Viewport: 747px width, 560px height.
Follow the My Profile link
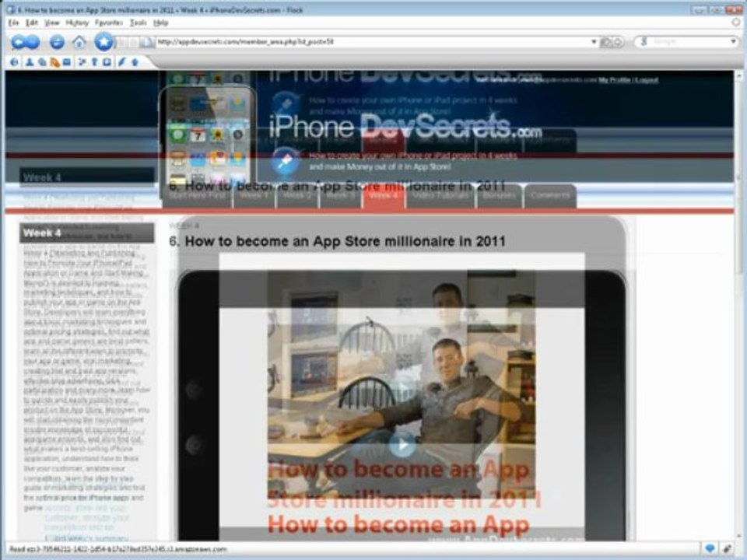(x=615, y=80)
